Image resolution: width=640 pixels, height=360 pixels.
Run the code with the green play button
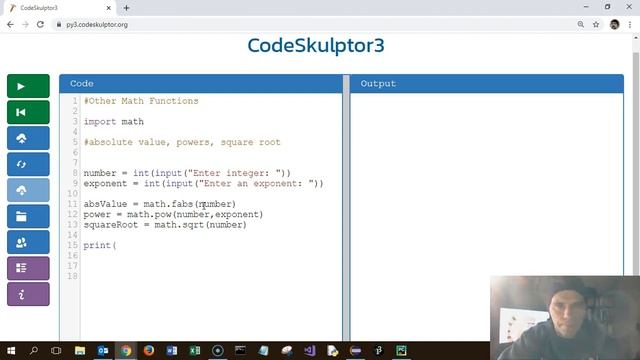click(x=28, y=86)
